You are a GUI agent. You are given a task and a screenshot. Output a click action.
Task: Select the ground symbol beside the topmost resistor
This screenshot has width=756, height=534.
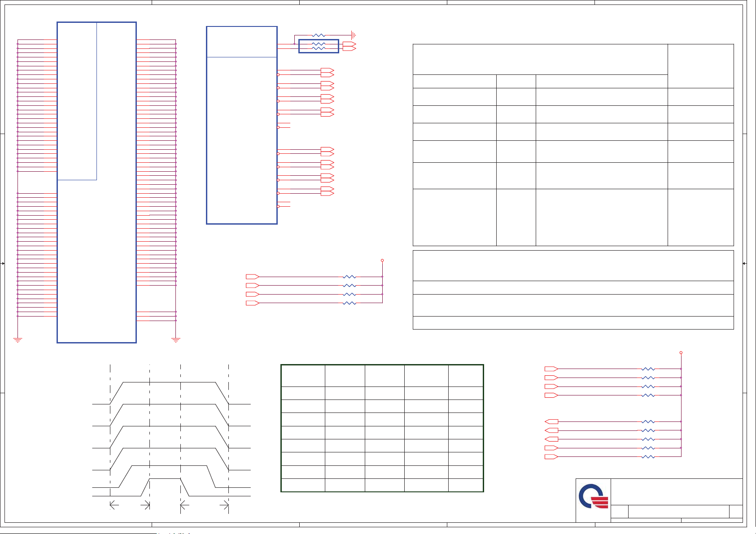(354, 35)
